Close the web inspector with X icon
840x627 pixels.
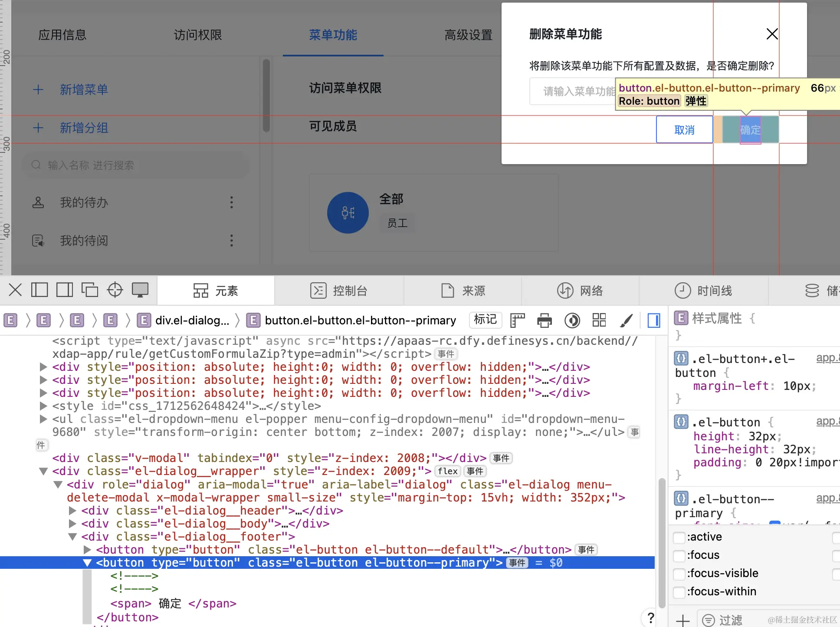(15, 290)
